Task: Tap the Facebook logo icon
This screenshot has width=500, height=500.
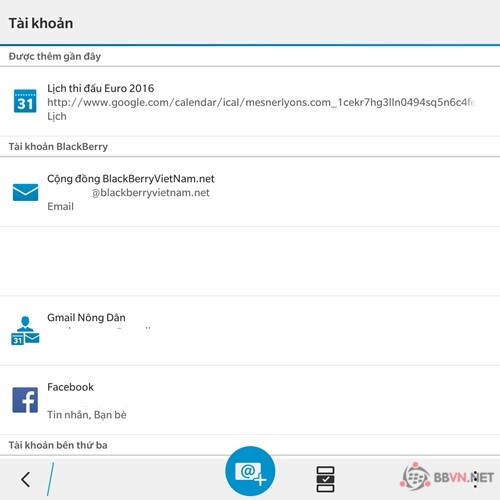Action: (x=25, y=400)
